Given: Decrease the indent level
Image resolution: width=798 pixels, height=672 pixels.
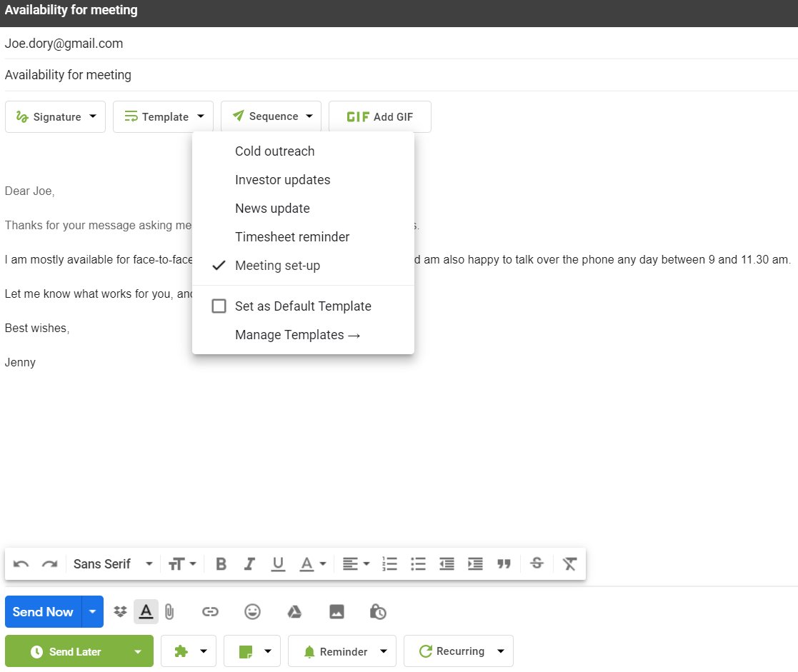Looking at the screenshot, I should 447,564.
